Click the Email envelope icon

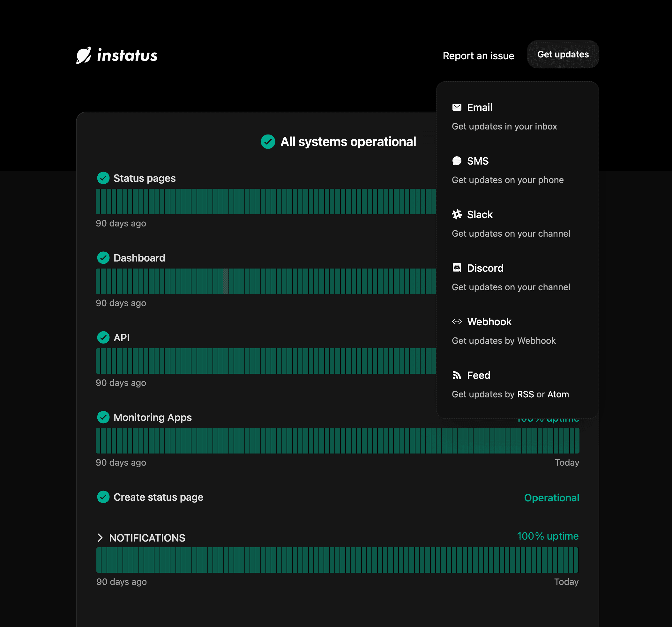pos(457,107)
